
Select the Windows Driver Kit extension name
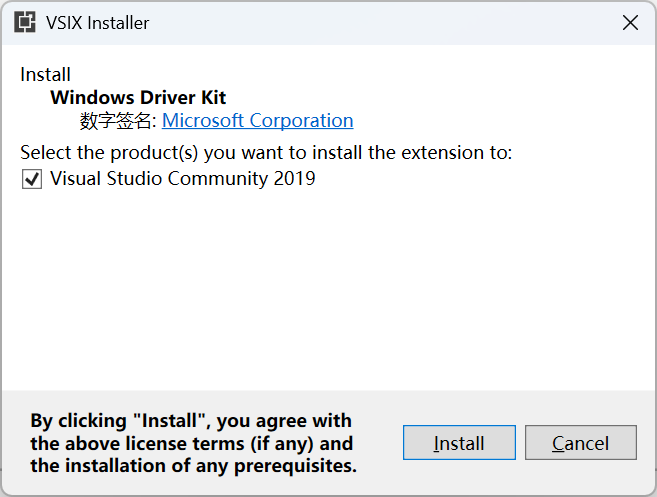138,98
